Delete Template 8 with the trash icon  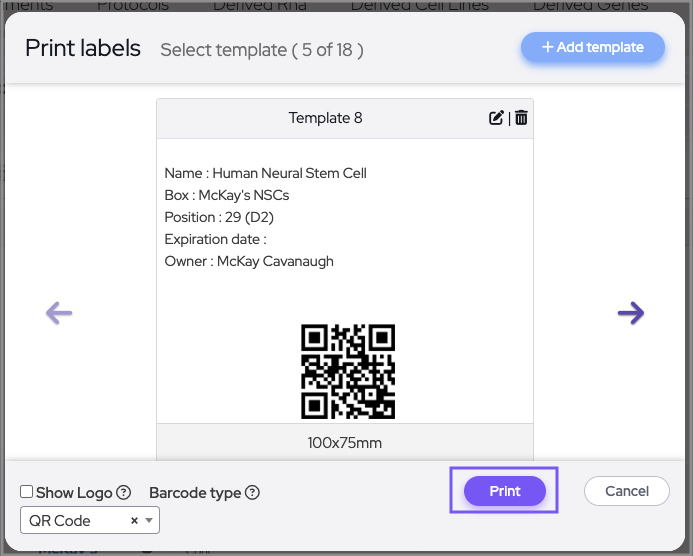521,118
